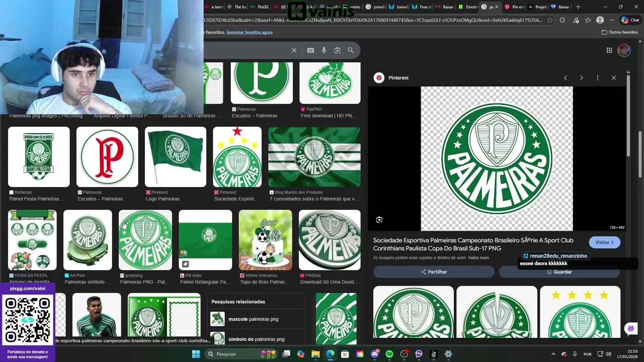Open Blog Mundo dos Produtos flag thumbnail
Image resolution: width=644 pixels, height=362 pixels.
tap(314, 157)
